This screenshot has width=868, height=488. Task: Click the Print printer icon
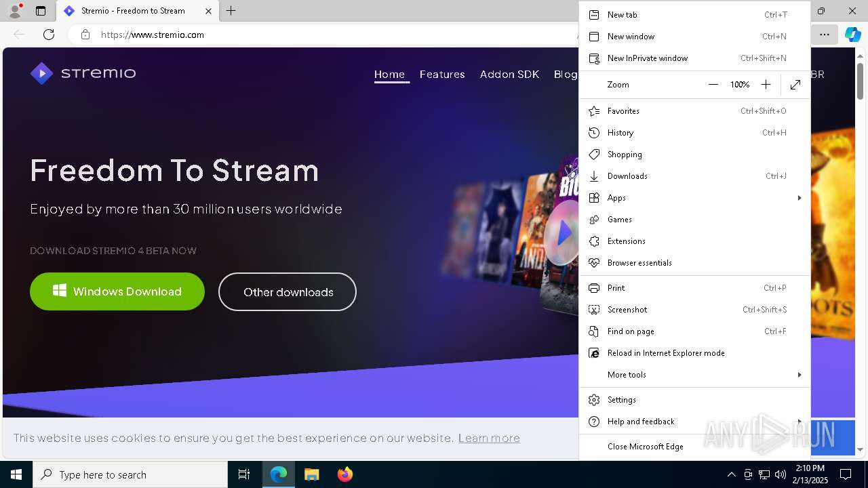594,288
